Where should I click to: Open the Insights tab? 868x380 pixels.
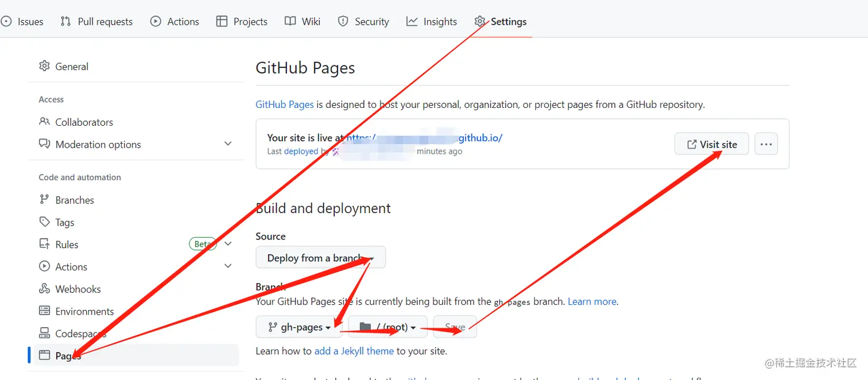click(432, 22)
